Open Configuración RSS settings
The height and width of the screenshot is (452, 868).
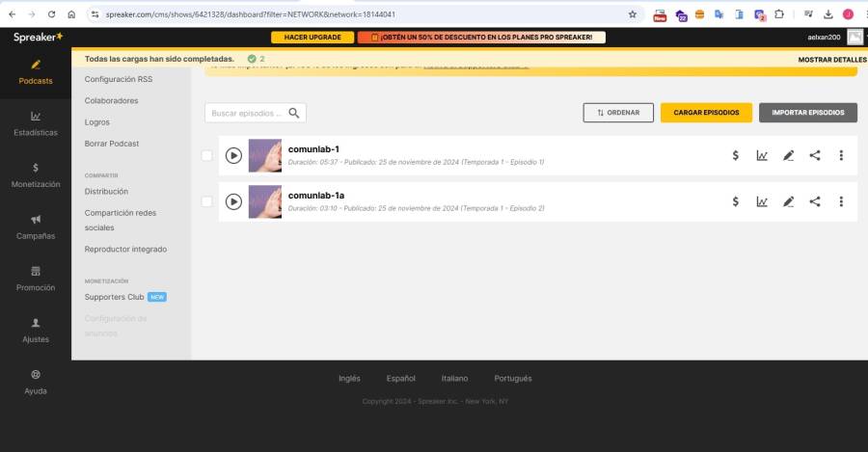point(119,79)
